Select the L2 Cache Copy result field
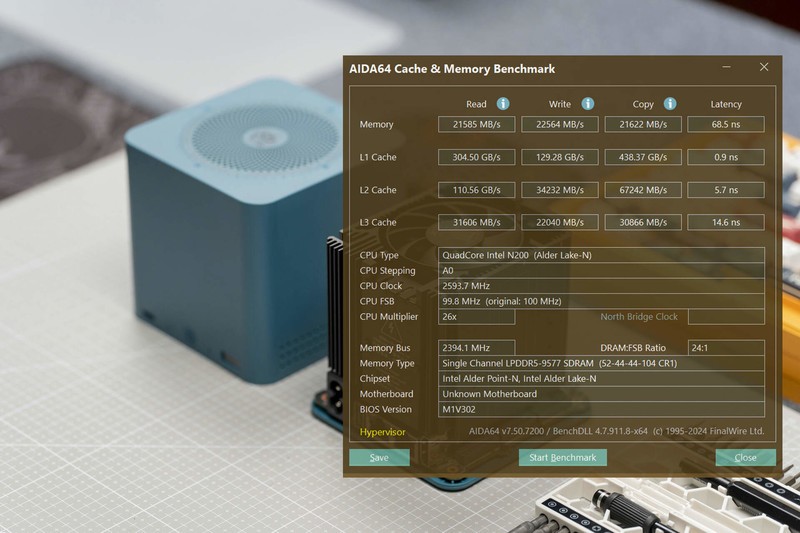This screenshot has width=800, height=533. click(643, 190)
